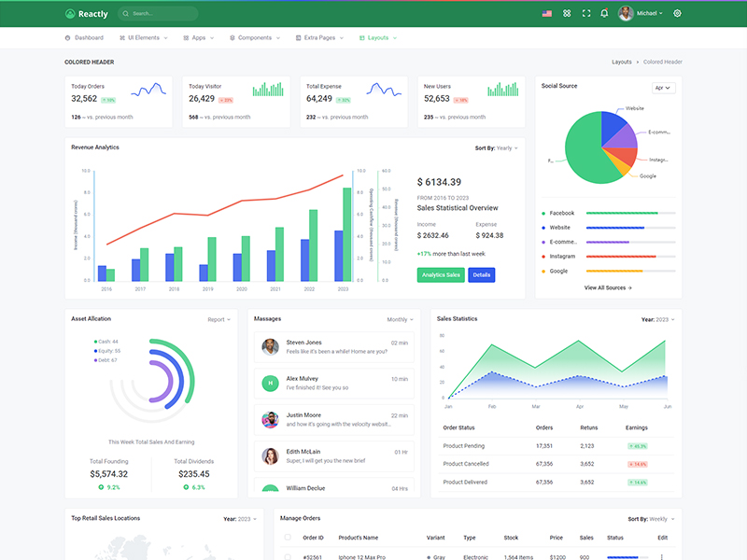
Task: Click Product Cancelled 14.6% red badge
Action: coord(638,464)
